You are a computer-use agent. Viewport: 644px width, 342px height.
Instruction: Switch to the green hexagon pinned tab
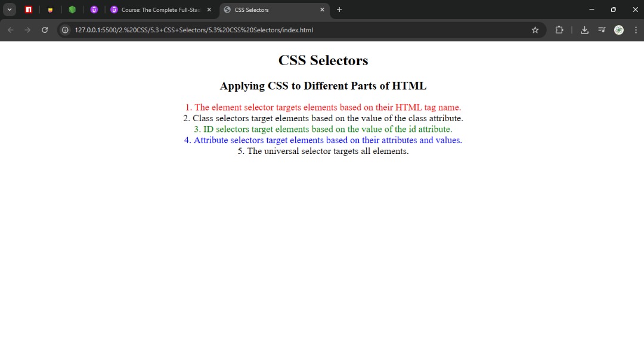pos(72,10)
